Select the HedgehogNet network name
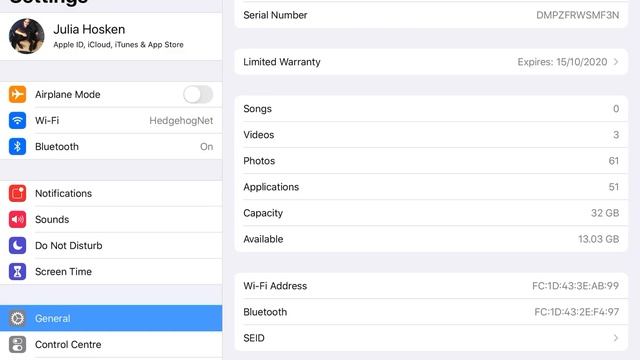This screenshot has width=640, height=360. (181, 120)
